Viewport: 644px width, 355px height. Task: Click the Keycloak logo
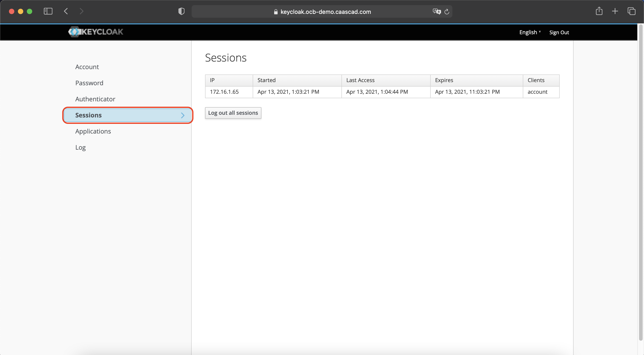click(95, 32)
